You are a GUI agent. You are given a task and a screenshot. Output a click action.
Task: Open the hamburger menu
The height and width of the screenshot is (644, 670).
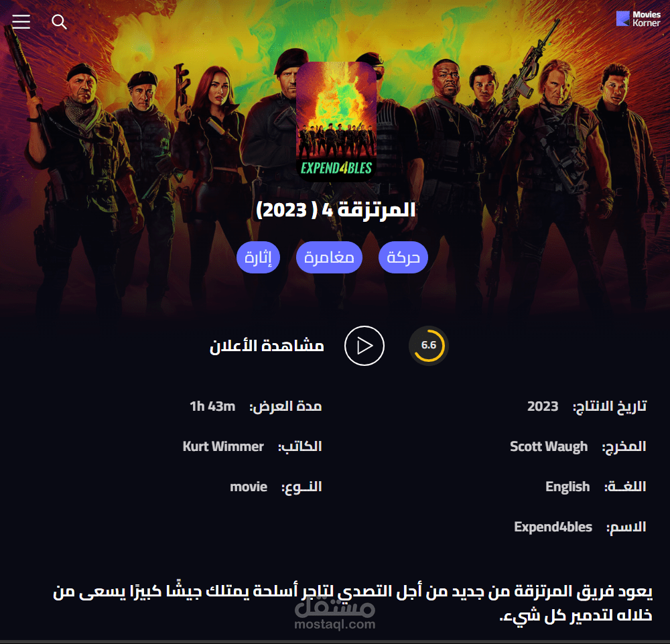coord(21,21)
